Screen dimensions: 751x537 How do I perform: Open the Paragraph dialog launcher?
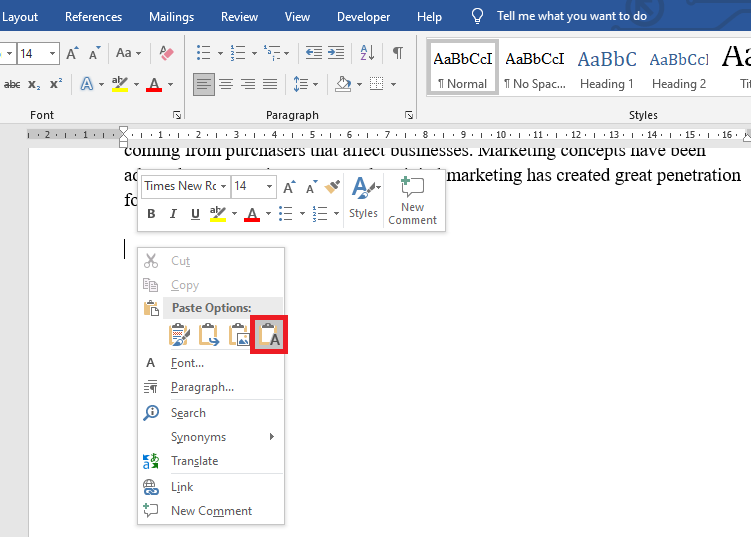(409, 115)
